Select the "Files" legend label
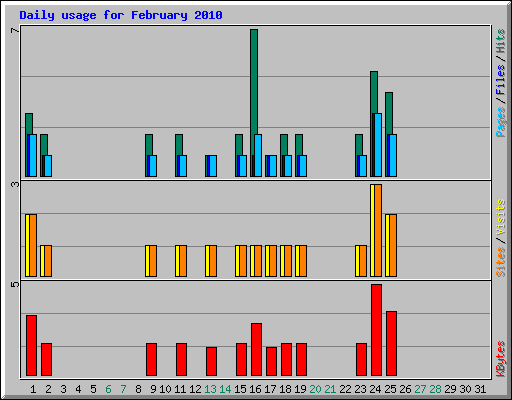 500,80
